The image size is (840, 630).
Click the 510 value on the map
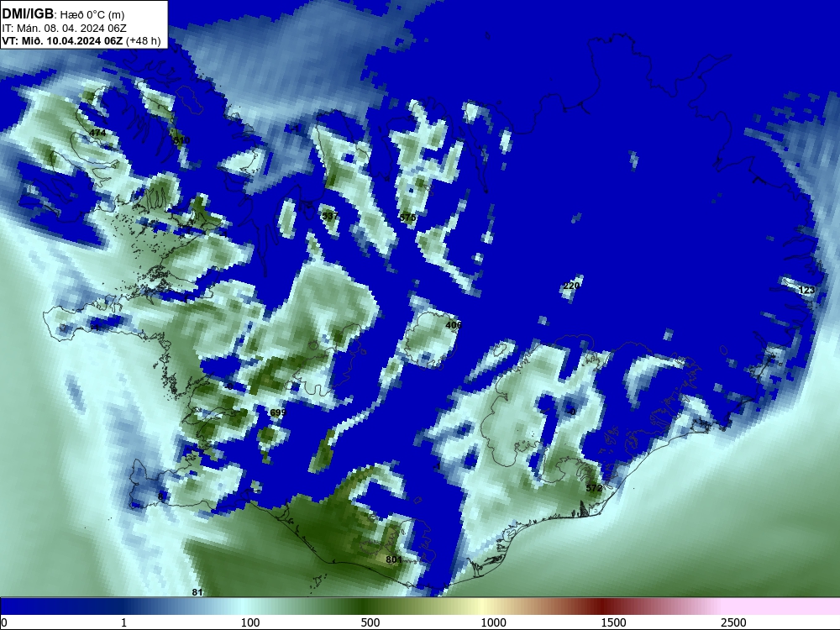click(x=182, y=140)
